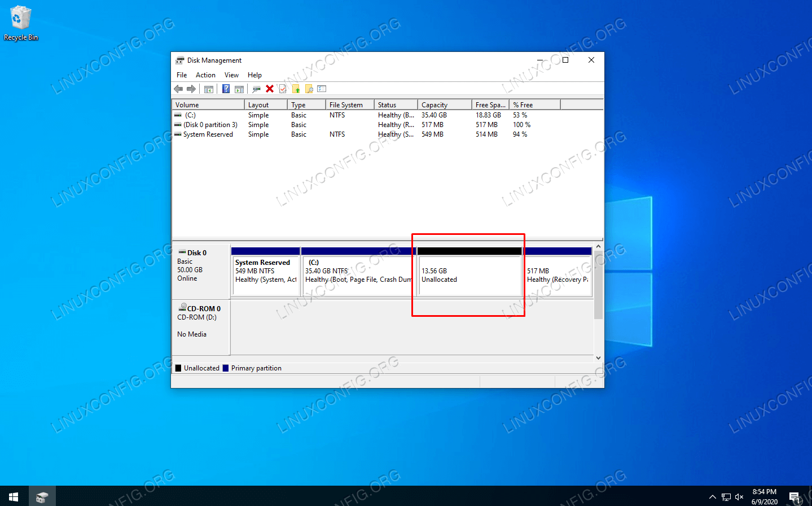Click the 18.83 GB free space cell

coord(488,115)
